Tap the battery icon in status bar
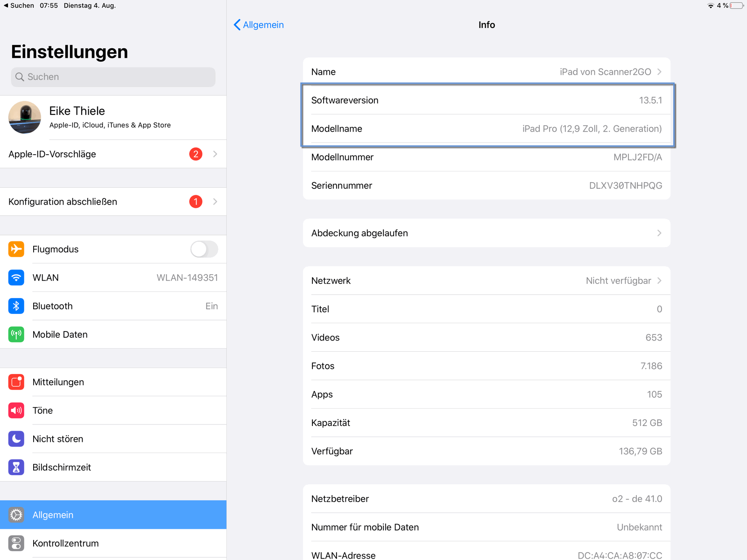This screenshot has height=560, width=747. [737, 6]
